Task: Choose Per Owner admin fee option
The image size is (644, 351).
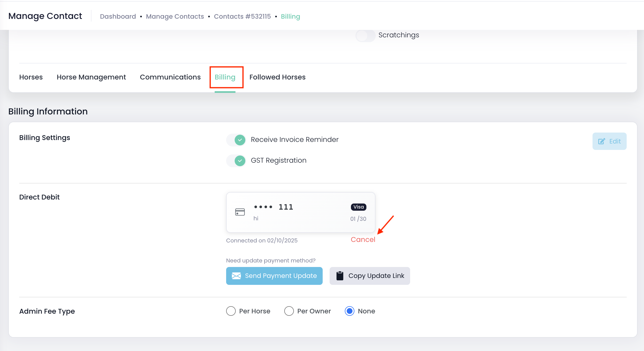Action: pyautogui.click(x=289, y=311)
